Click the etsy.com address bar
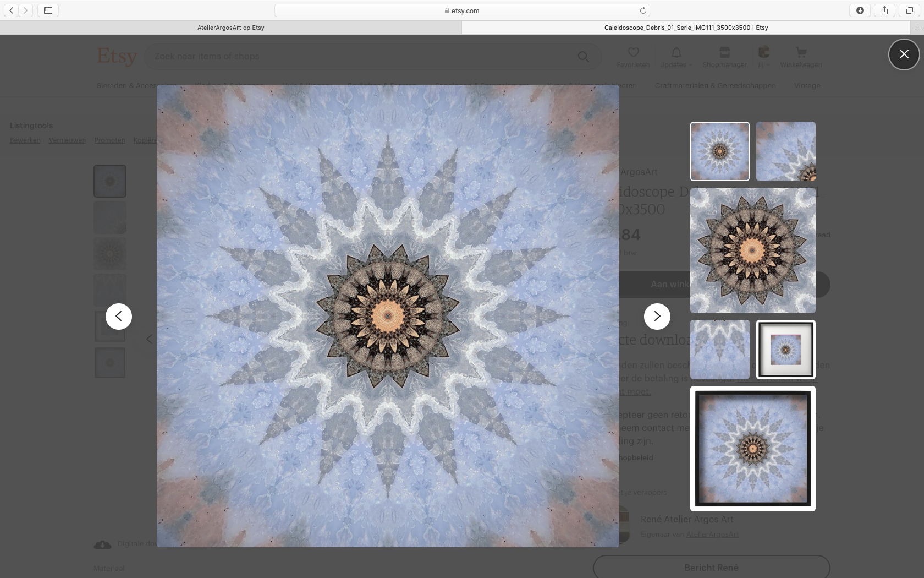 coord(462,10)
